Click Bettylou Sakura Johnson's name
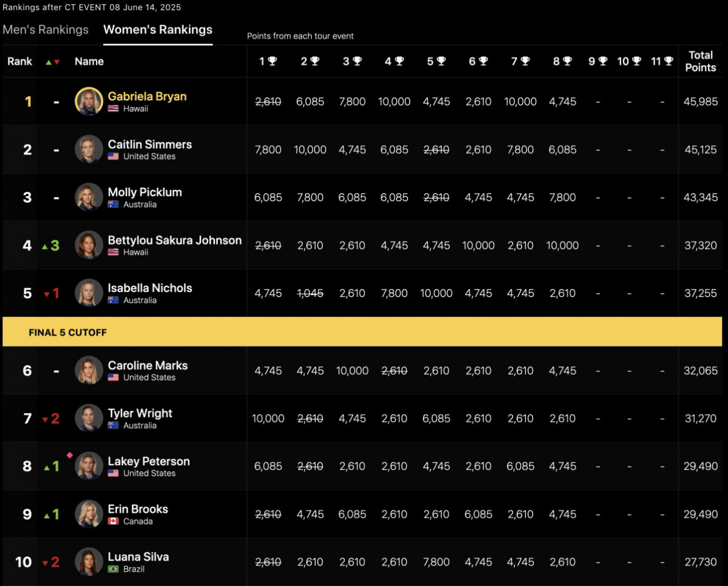This screenshot has height=586, width=728. click(x=174, y=240)
